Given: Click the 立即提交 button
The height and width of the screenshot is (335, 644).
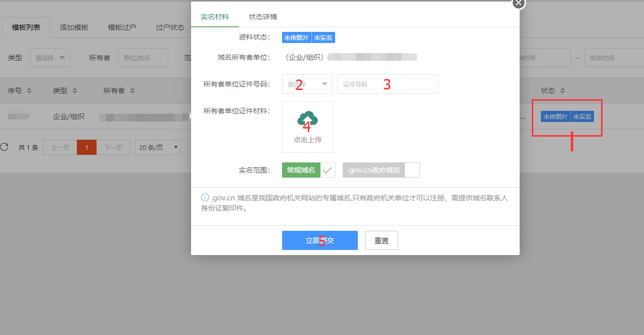Looking at the screenshot, I should coord(319,240).
